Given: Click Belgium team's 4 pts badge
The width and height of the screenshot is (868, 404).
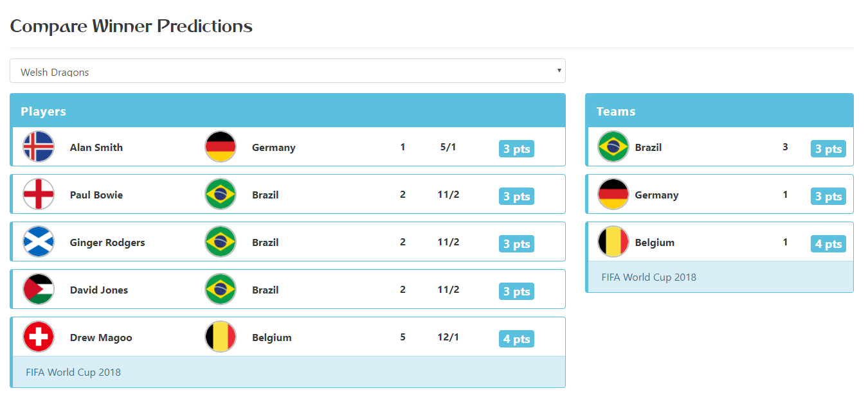Looking at the screenshot, I should (828, 244).
